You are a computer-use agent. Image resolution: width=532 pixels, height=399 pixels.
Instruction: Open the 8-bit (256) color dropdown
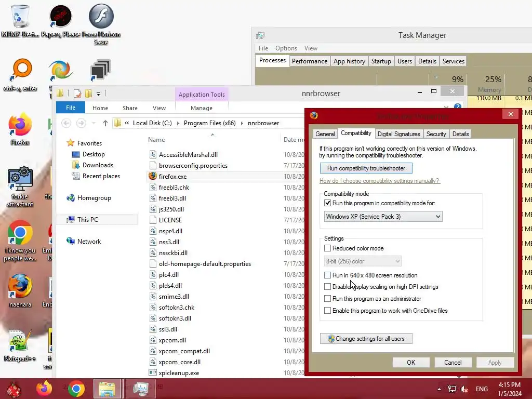[x=363, y=261]
